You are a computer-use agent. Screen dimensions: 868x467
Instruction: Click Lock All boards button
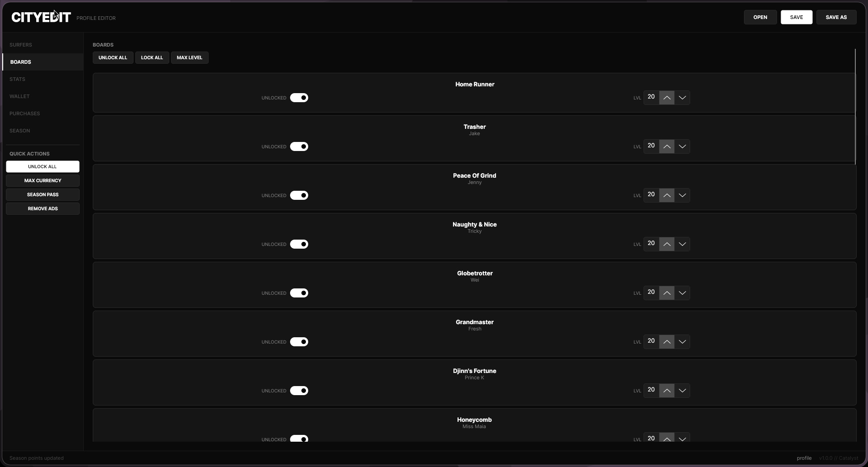pyautogui.click(x=152, y=58)
